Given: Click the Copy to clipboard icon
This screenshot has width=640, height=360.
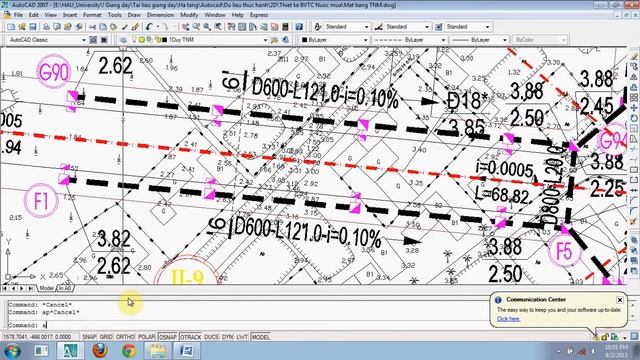Looking at the screenshot, I should (x=103, y=27).
